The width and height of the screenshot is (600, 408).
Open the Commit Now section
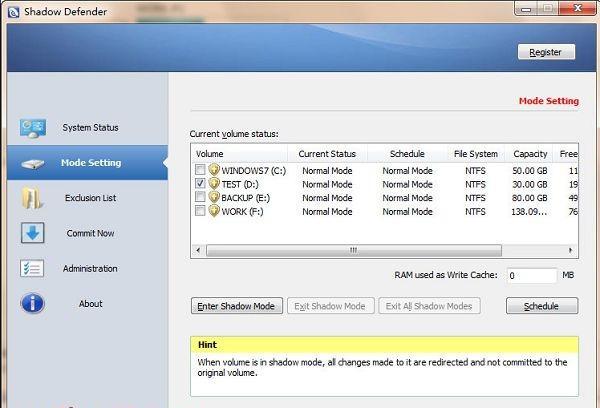pyautogui.click(x=87, y=233)
